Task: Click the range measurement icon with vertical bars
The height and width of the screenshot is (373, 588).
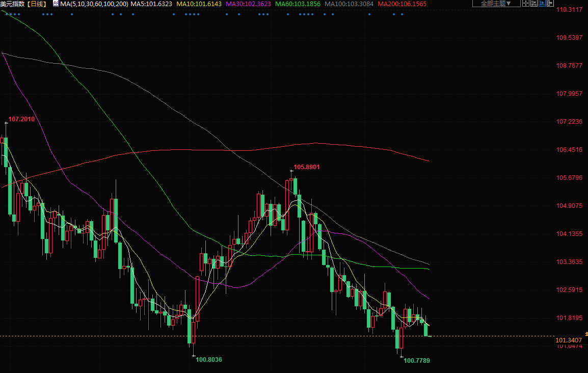Action: click(534, 4)
